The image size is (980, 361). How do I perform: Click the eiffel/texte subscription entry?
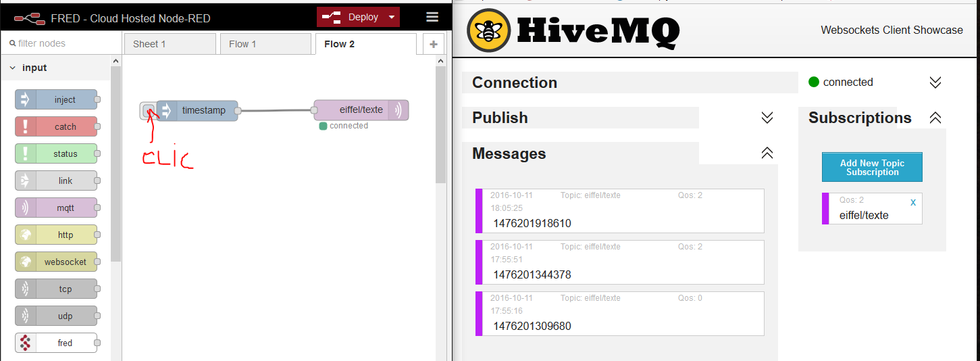pos(872,209)
